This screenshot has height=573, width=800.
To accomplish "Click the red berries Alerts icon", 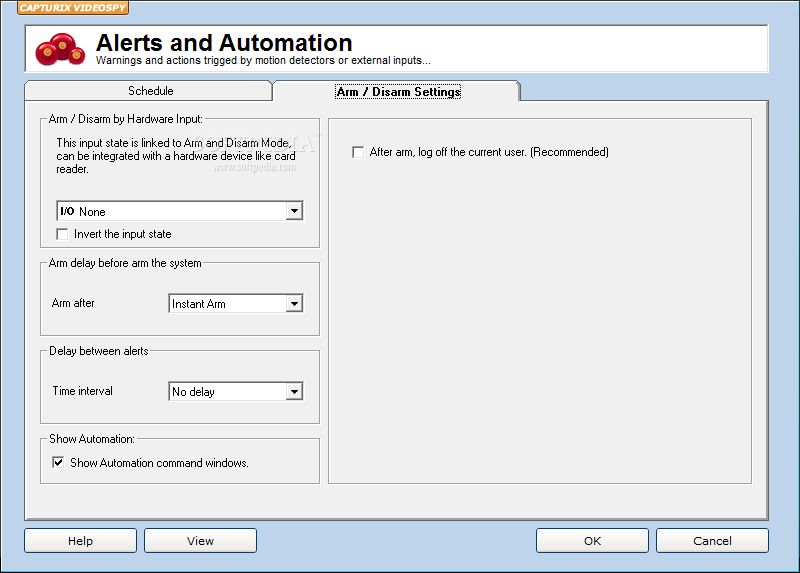I will (x=60, y=49).
